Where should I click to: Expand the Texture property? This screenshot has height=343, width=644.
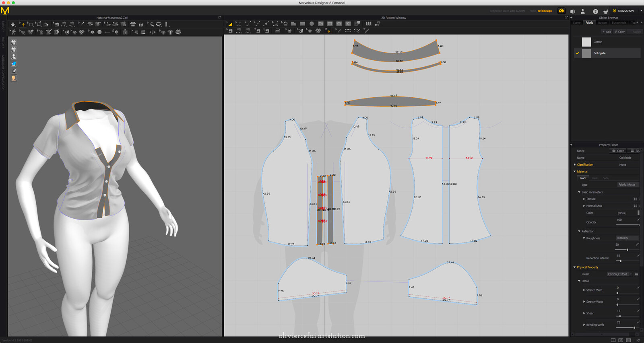click(x=584, y=199)
